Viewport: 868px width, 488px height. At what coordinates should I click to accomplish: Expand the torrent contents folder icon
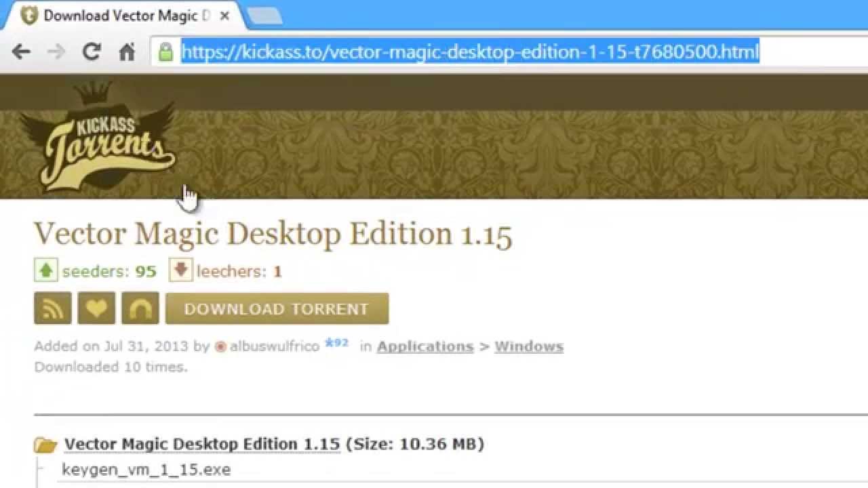click(x=44, y=444)
